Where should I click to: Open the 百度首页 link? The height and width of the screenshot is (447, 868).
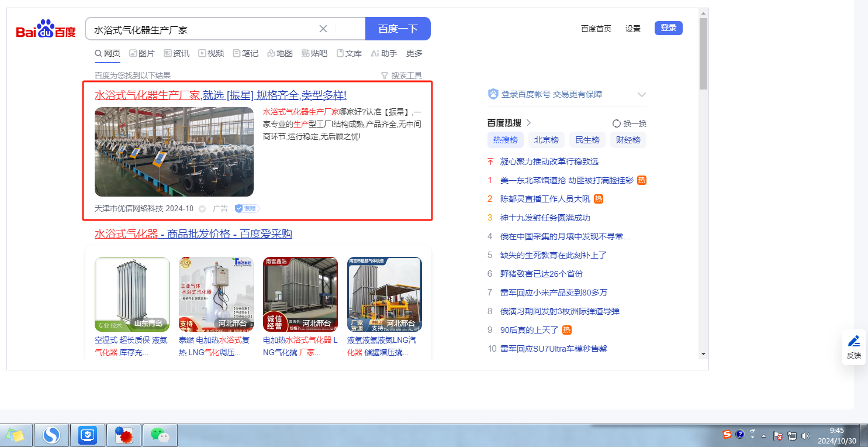(x=596, y=29)
